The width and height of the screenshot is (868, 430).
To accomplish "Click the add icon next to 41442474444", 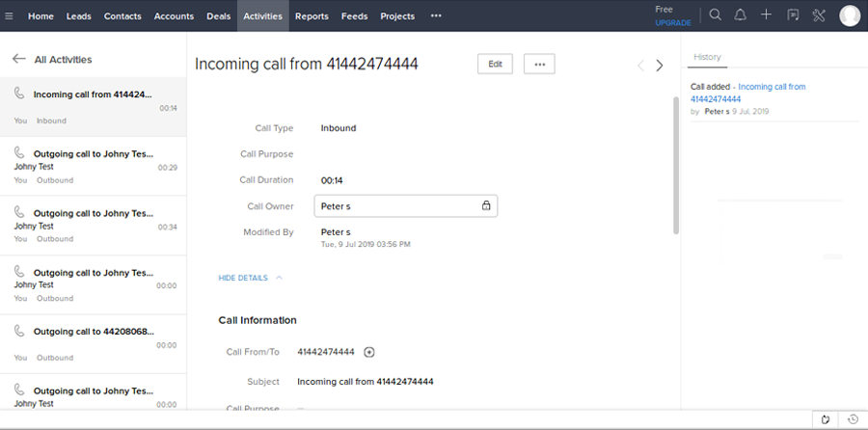I will [369, 352].
